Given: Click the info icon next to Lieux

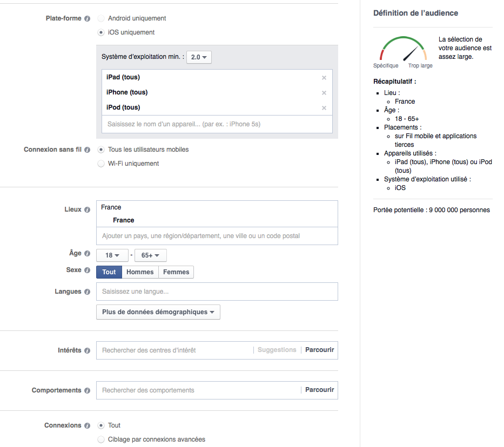Looking at the screenshot, I should [88, 210].
